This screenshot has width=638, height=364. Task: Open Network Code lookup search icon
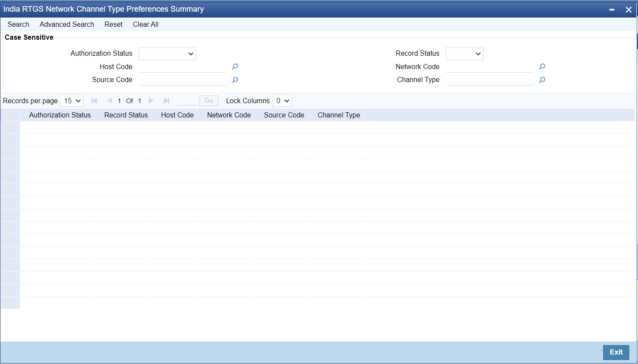tap(542, 66)
